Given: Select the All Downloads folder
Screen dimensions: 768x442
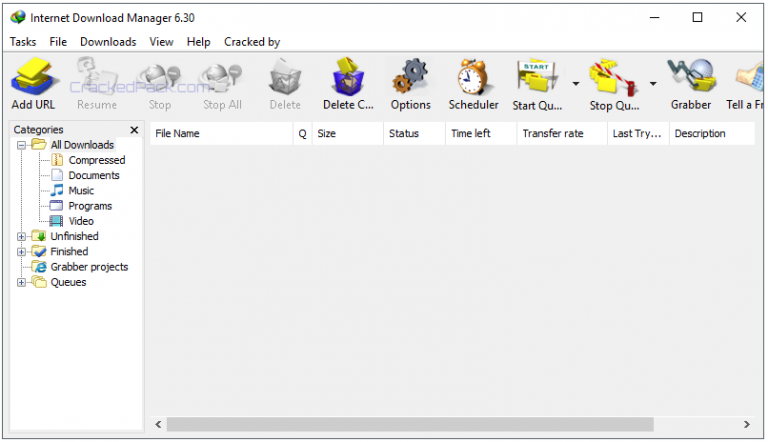Looking at the screenshot, I should pyautogui.click(x=82, y=145).
